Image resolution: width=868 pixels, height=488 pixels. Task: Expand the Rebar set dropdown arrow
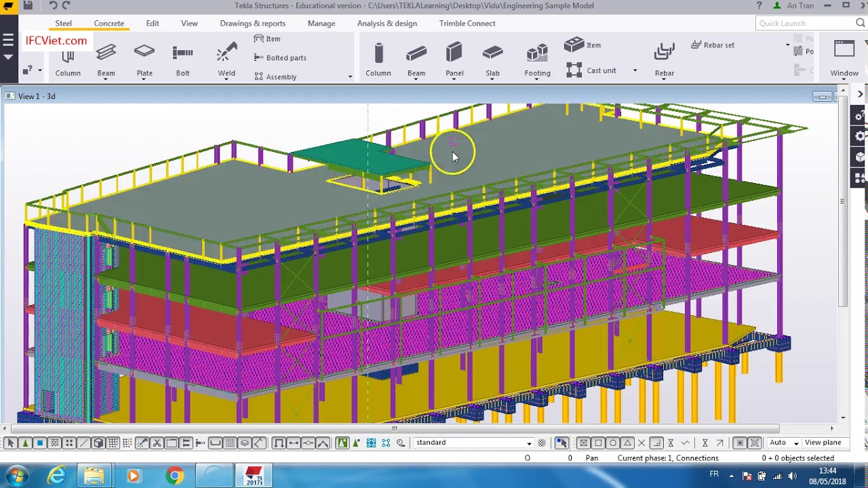coord(787,45)
